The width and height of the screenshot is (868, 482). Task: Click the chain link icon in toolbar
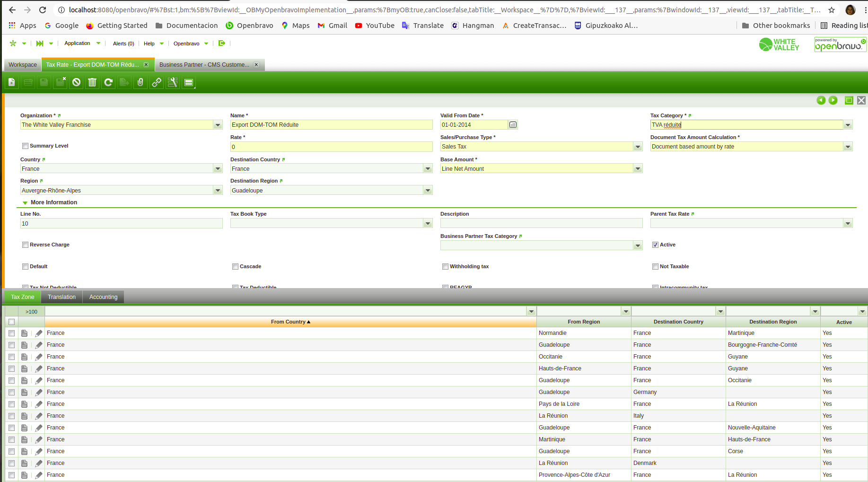pyautogui.click(x=157, y=83)
